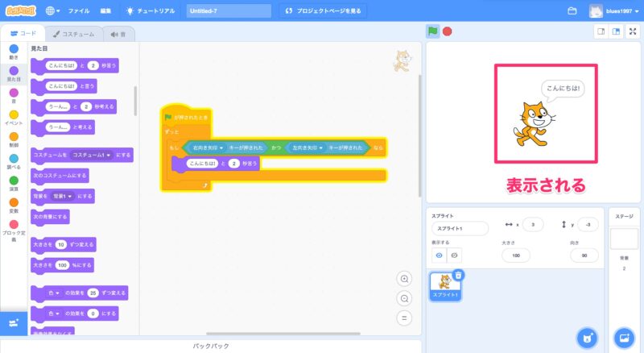Screen dimensions: 644x353
Task: Open the choose a sprite button
Action: (588, 337)
